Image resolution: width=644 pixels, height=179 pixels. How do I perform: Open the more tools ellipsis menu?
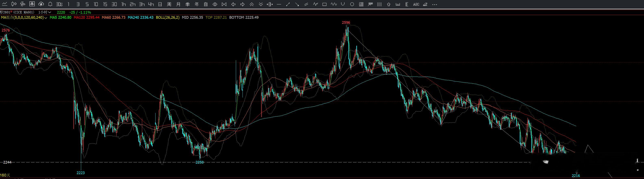435,4
